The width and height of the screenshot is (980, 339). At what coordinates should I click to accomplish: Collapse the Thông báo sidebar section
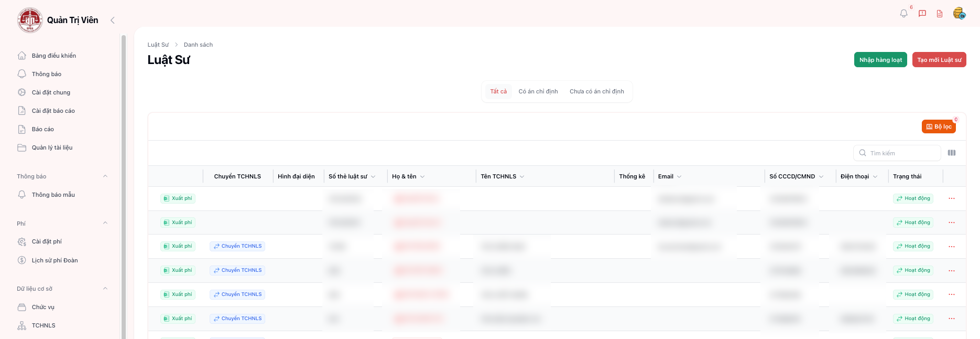tap(105, 176)
